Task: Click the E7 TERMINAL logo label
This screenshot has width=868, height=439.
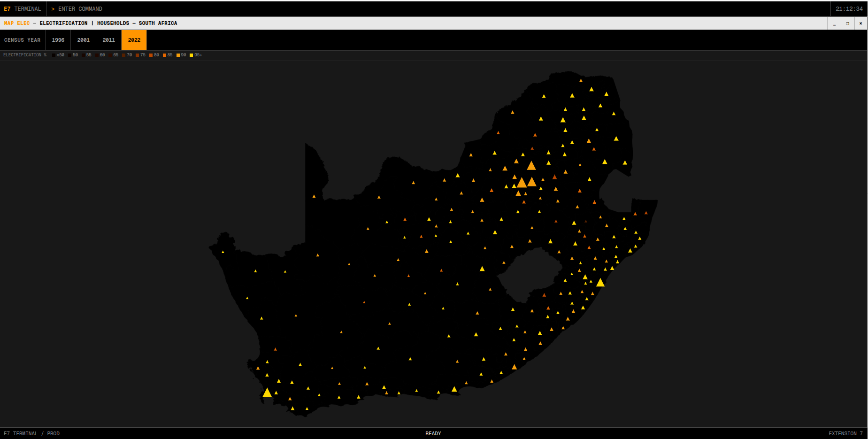Action: (23, 9)
